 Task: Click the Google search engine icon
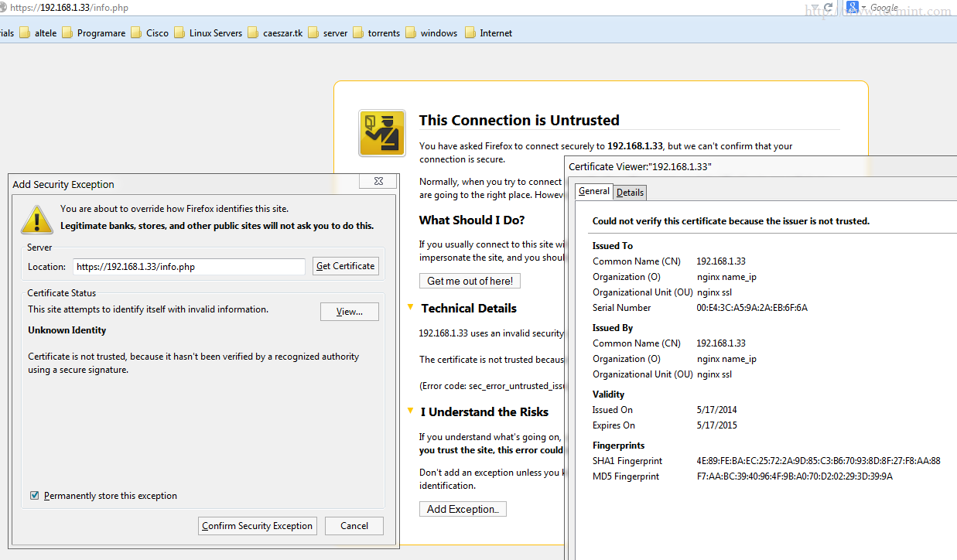853,8
